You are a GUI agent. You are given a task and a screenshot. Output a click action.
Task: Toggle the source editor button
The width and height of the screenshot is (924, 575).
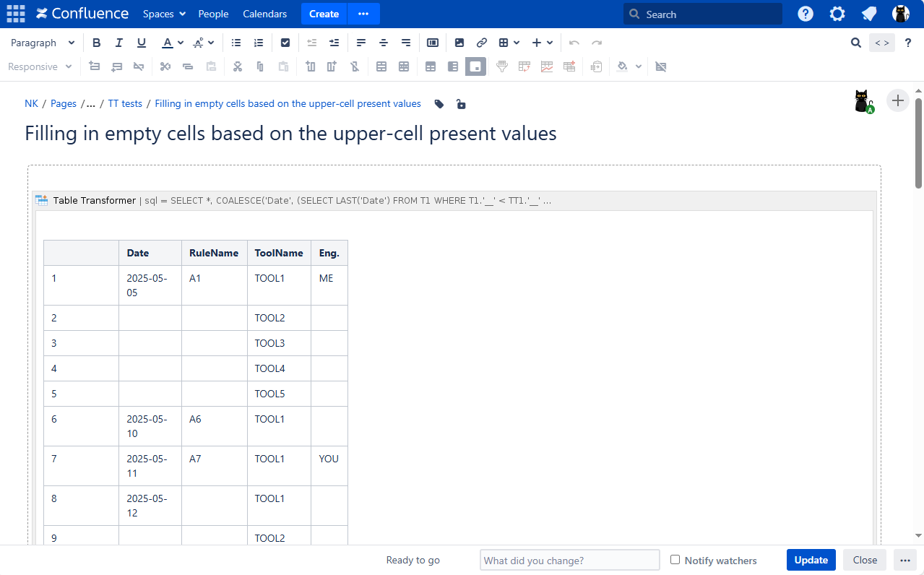[x=882, y=43]
